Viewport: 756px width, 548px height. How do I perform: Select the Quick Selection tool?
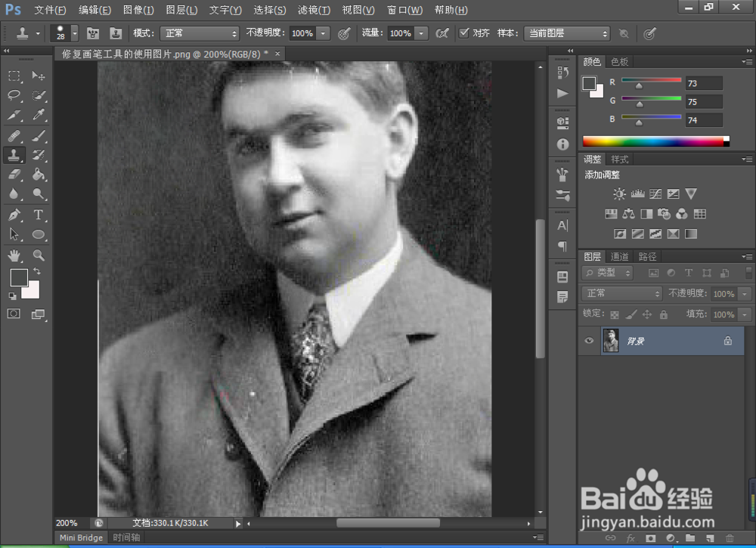tap(38, 95)
